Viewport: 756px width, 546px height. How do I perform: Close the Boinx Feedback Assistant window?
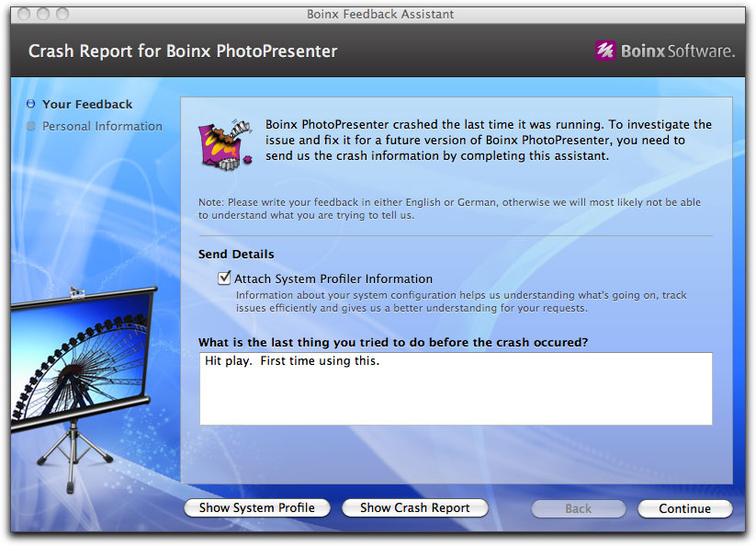pos(25,14)
